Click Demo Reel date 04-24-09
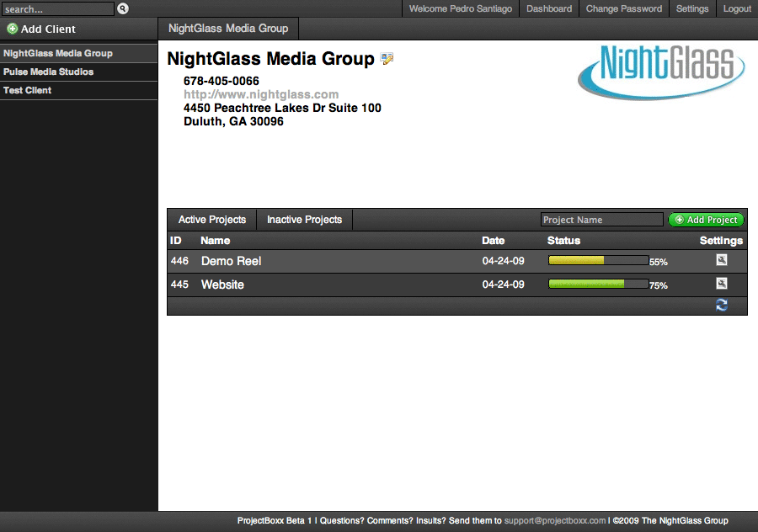The image size is (758, 532). point(504,261)
